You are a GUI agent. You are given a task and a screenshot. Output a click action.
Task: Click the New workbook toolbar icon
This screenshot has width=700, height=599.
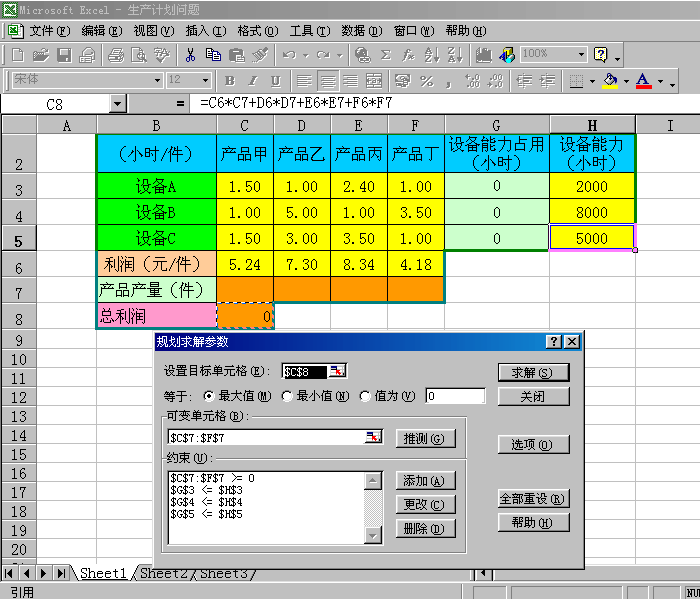click(17, 55)
